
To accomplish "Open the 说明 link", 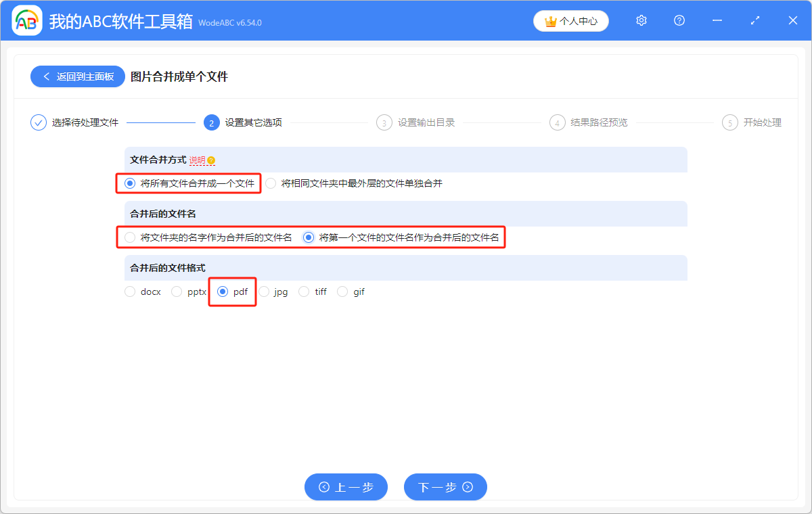I will [198, 160].
